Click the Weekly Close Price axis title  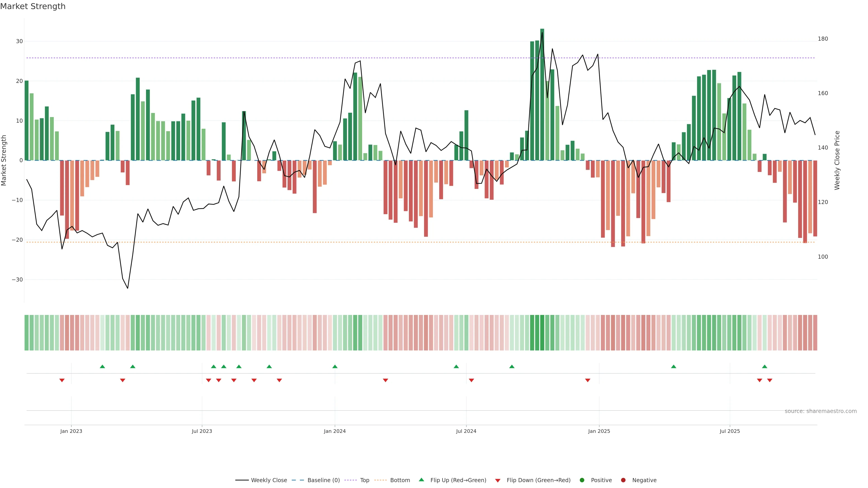pos(837,160)
